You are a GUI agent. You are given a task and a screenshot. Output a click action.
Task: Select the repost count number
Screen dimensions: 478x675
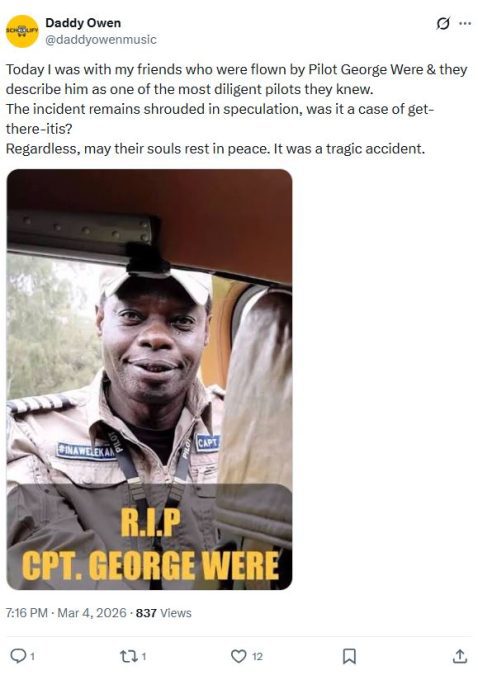coord(144,656)
